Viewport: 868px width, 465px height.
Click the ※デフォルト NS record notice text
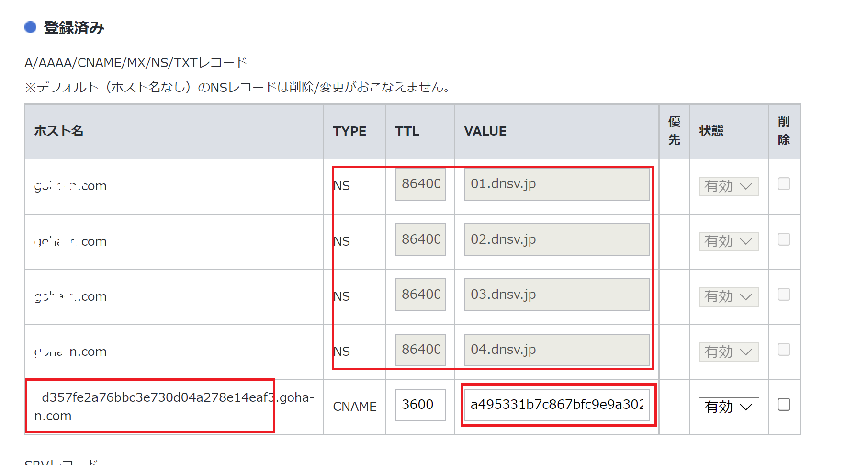click(237, 87)
